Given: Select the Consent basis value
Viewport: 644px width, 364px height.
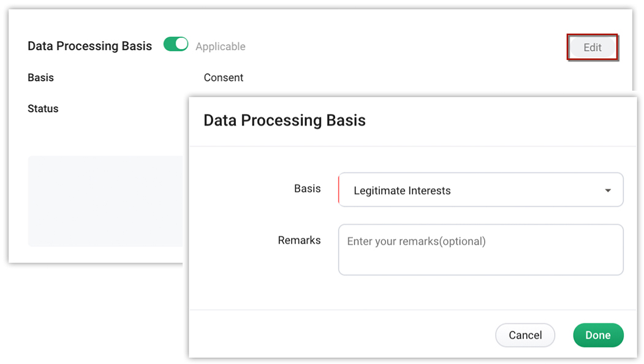Looking at the screenshot, I should [x=224, y=78].
